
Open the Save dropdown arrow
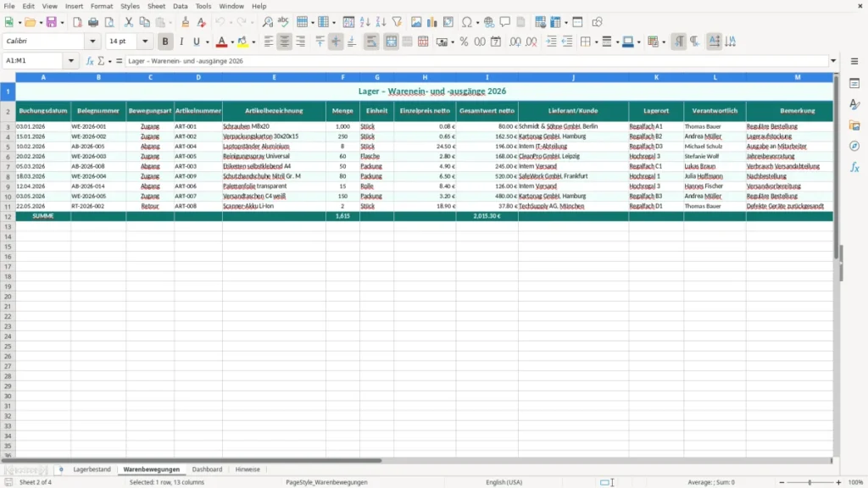point(62,23)
